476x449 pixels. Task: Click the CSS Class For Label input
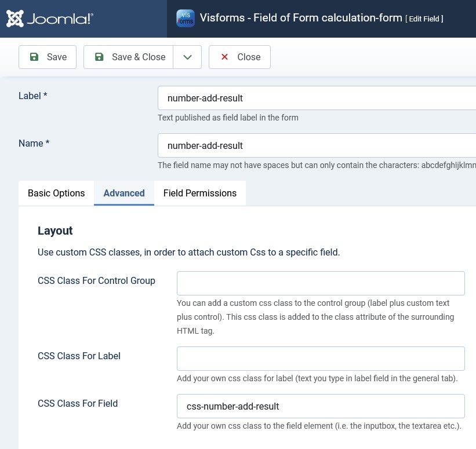[x=321, y=359]
